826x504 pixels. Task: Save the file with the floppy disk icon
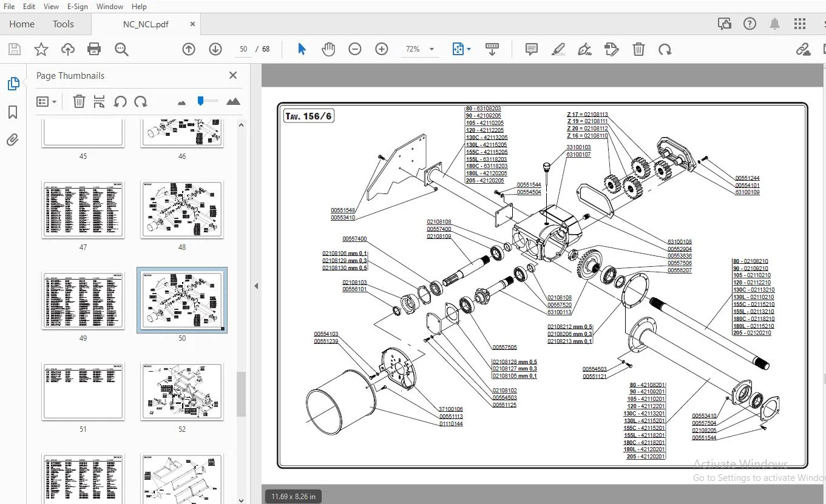(14, 49)
